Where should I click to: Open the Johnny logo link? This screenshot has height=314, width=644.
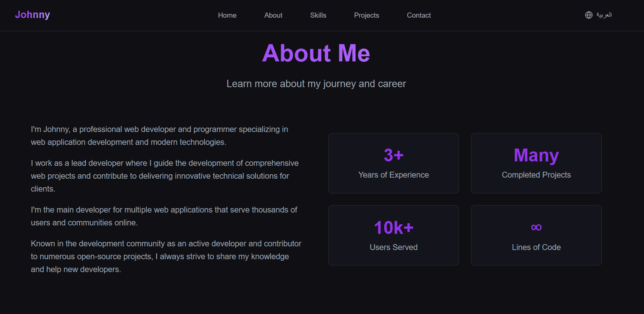click(32, 15)
